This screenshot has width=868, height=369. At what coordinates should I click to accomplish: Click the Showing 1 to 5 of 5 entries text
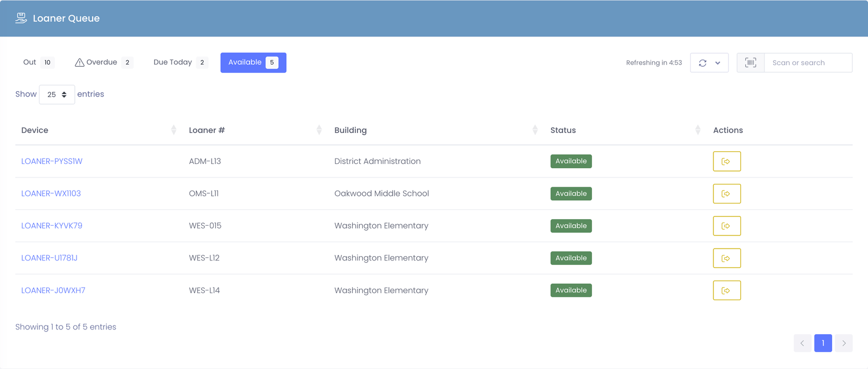66,327
